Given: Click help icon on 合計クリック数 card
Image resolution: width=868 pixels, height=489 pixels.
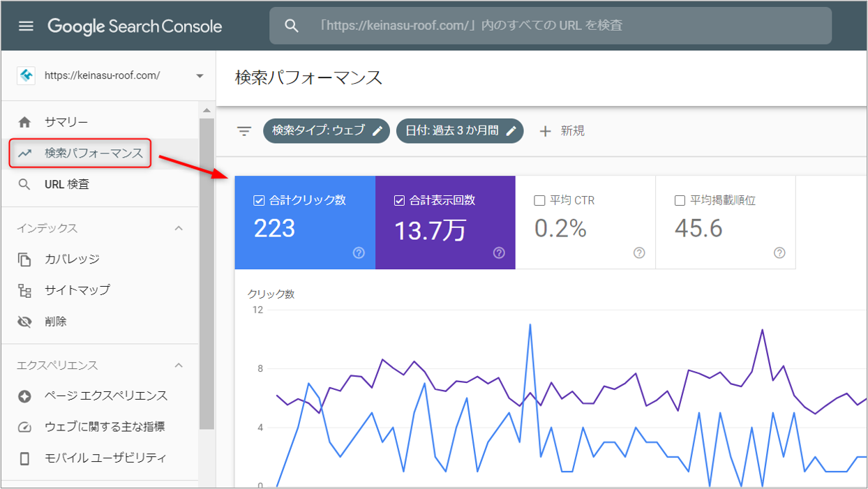Looking at the screenshot, I should 359,253.
